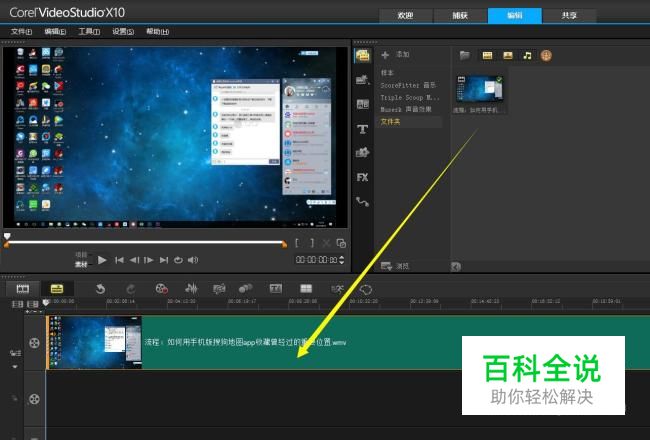
Task: Click the orange trim marker at start
Action: coord(6,245)
